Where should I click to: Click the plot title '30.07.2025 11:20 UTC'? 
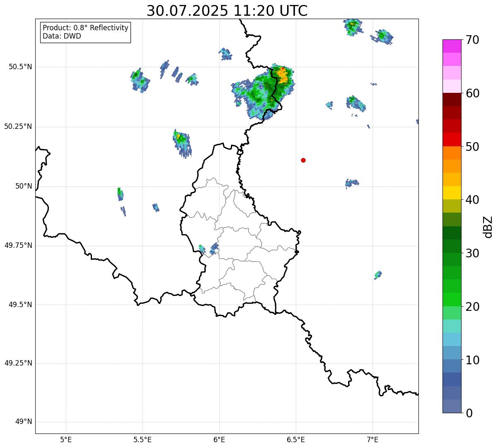click(227, 11)
